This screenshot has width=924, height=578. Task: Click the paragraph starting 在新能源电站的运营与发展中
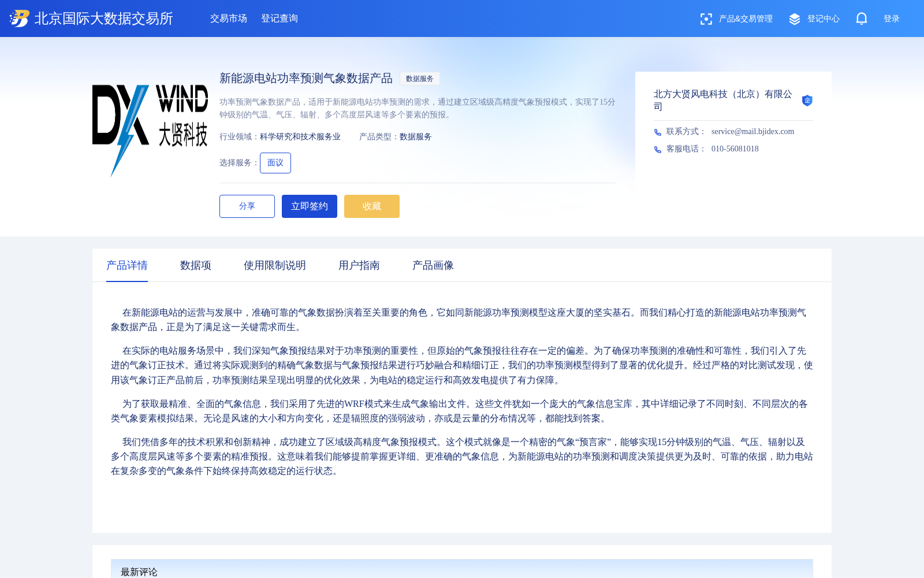click(462, 320)
